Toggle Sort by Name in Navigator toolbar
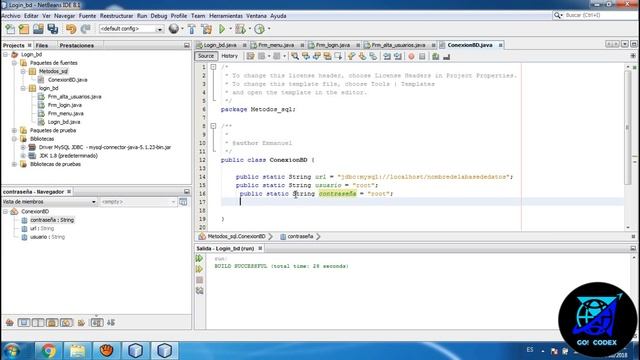Screen dimensions: 640x360 [x=97, y=322]
